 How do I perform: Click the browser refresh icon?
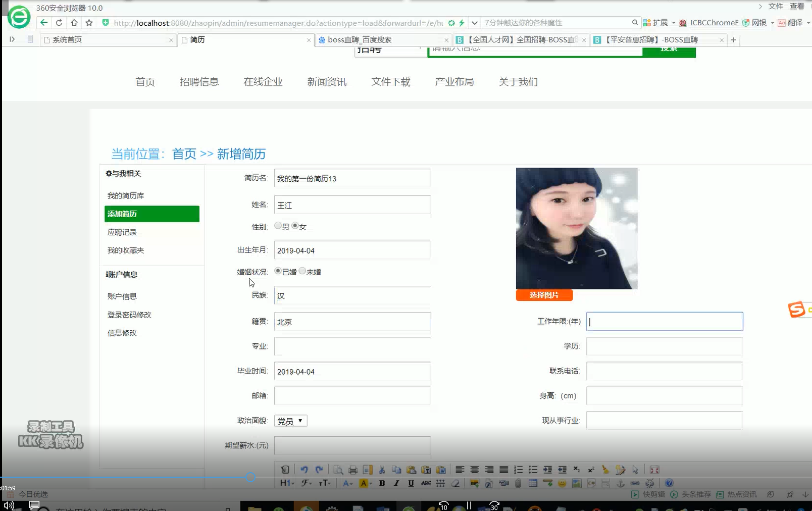coord(59,23)
